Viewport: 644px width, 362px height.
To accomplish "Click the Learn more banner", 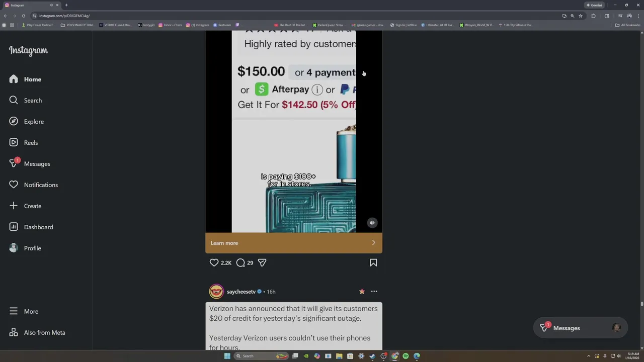I will pos(294,243).
